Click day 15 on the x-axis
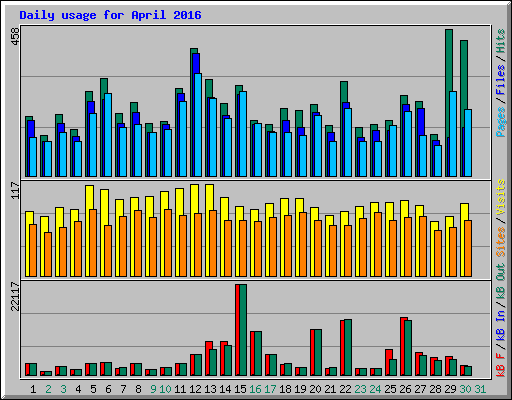This screenshot has height=400, width=512. pos(240,389)
